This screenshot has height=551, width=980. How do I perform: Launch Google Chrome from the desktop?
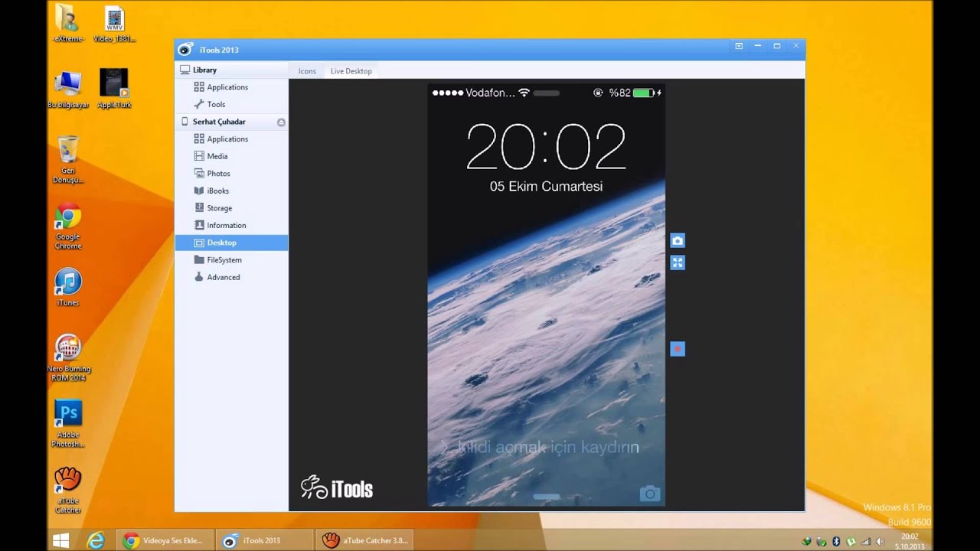pos(68,227)
